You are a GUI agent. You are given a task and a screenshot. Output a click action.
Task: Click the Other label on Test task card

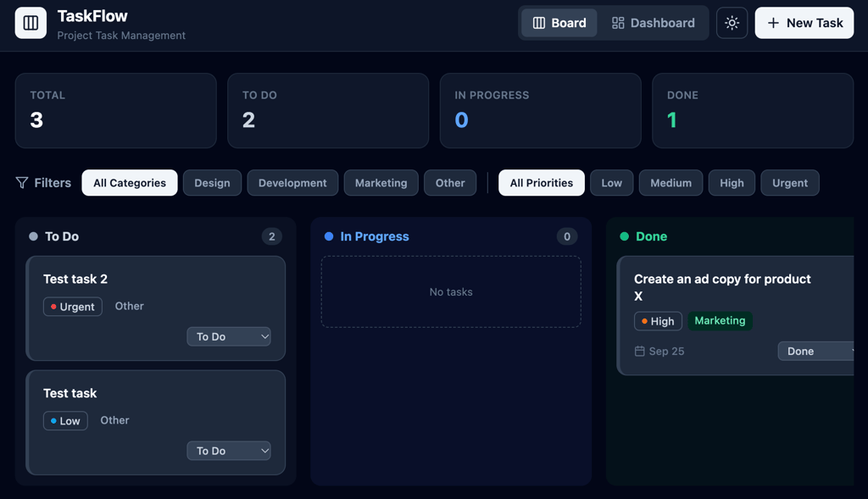[x=114, y=420]
